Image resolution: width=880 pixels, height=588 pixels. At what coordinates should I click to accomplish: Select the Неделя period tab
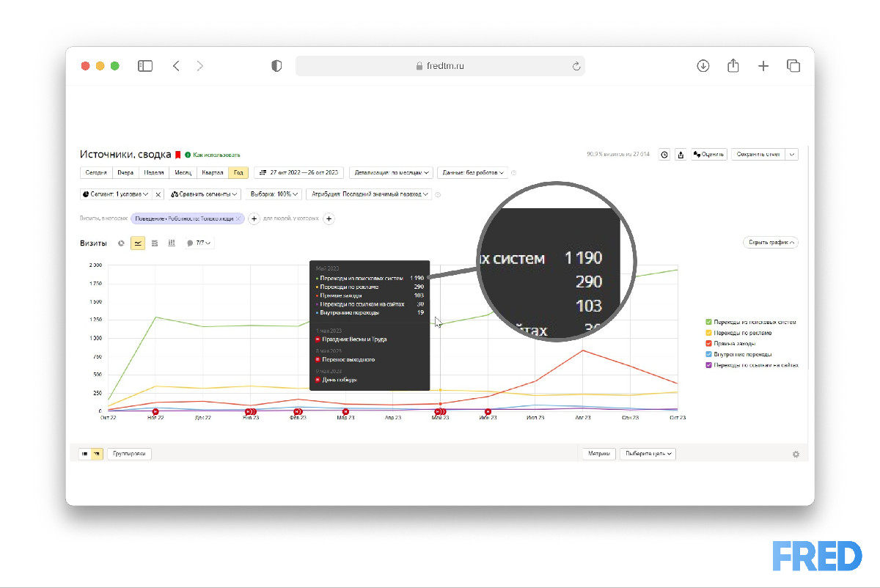pyautogui.click(x=154, y=173)
